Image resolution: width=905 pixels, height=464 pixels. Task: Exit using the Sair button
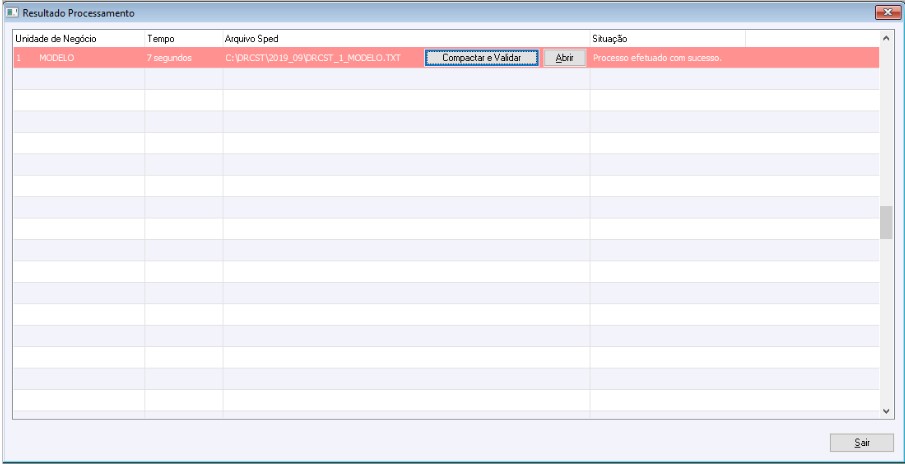[862, 443]
